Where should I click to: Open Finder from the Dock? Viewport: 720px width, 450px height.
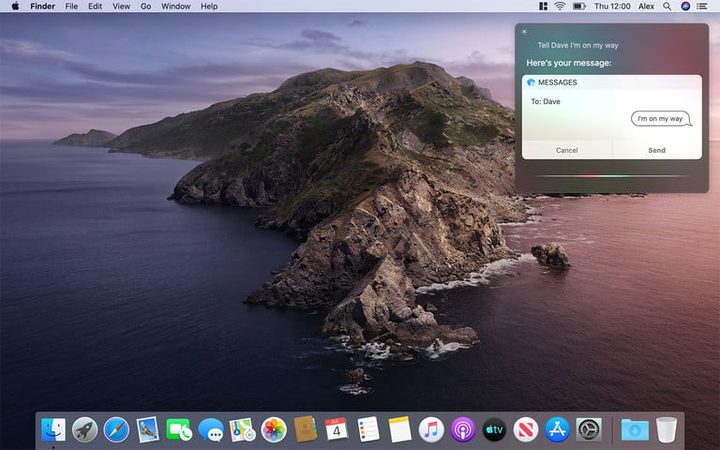point(53,430)
